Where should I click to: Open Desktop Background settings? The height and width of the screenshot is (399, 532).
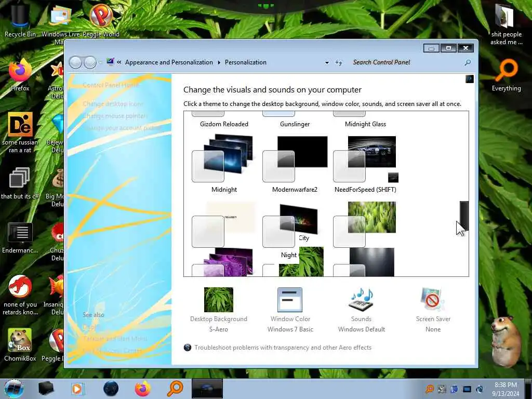pyautogui.click(x=219, y=310)
